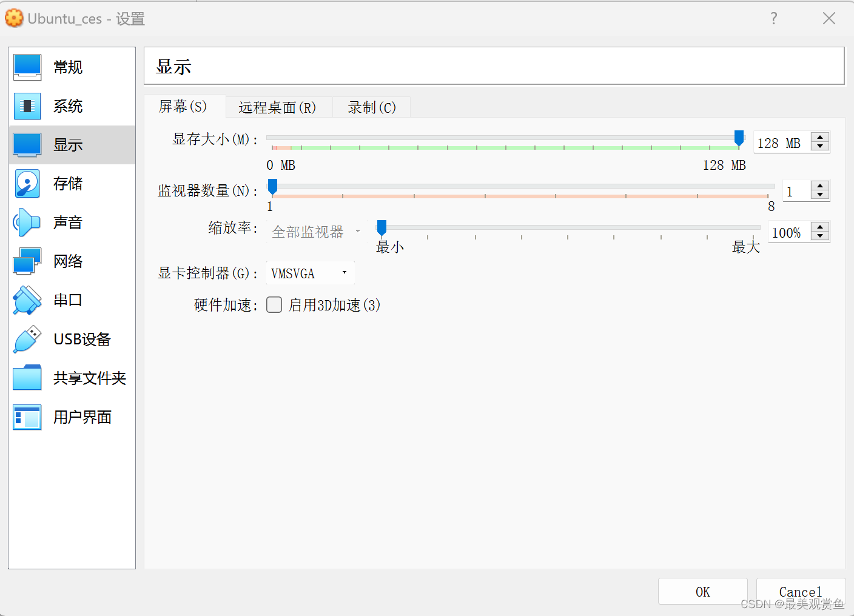Click the 监视器数量 slider handle
The image size is (854, 616).
click(273, 187)
